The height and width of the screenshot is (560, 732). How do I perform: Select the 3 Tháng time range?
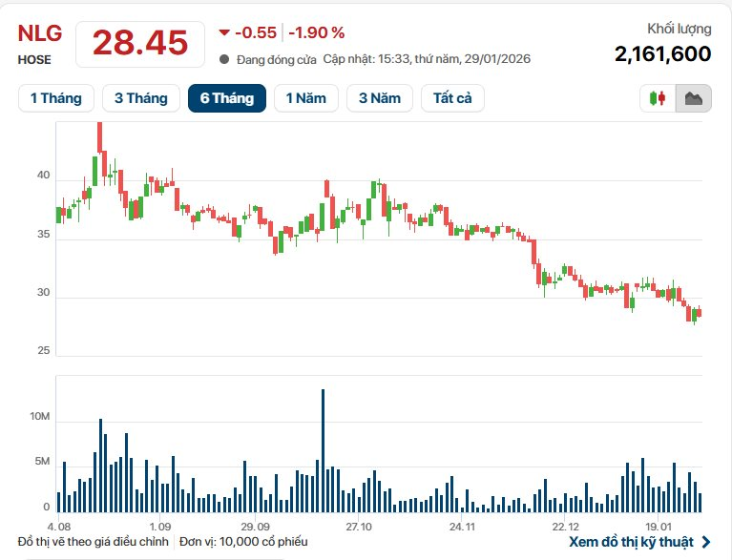140,98
